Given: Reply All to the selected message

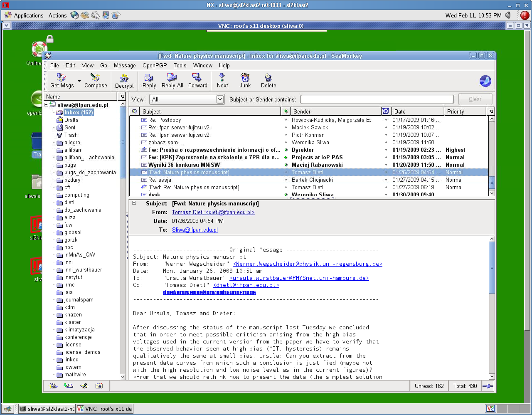Looking at the screenshot, I should click(x=172, y=80).
